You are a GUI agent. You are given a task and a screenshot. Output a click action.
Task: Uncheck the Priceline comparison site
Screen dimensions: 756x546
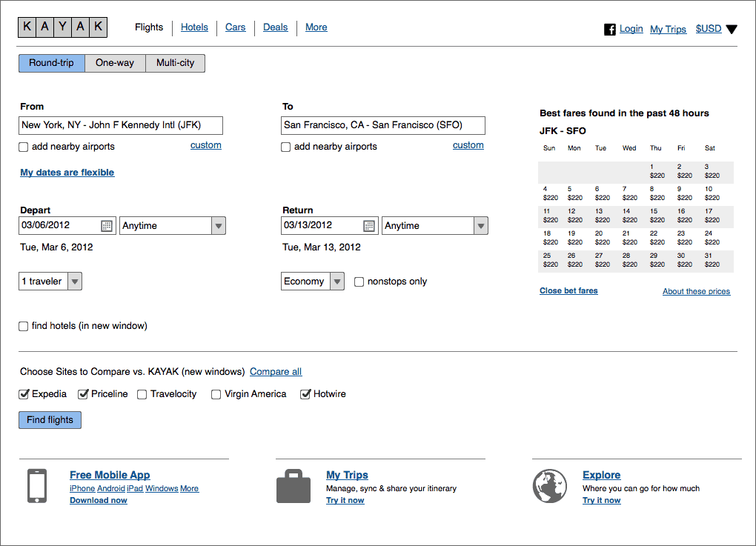[x=84, y=394]
